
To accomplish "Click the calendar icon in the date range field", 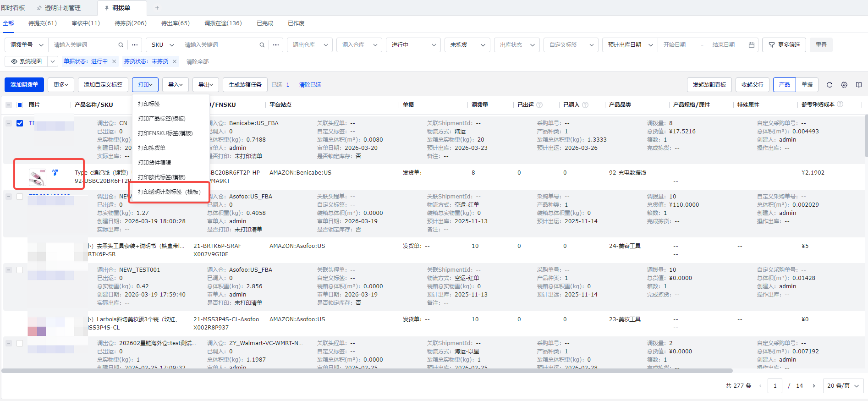I will click(752, 45).
